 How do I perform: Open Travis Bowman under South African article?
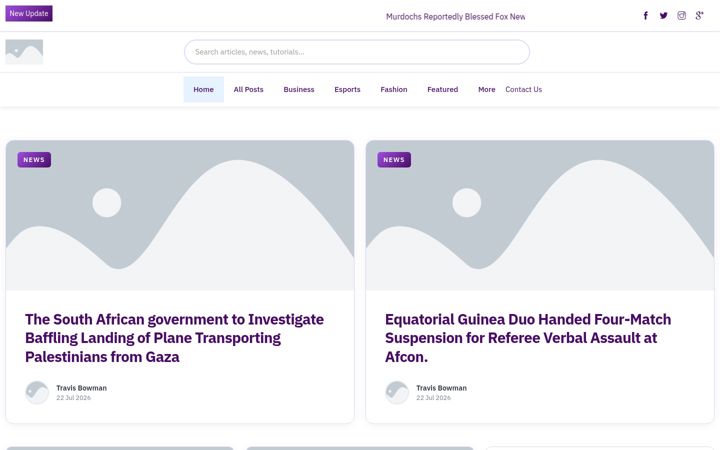tap(81, 388)
